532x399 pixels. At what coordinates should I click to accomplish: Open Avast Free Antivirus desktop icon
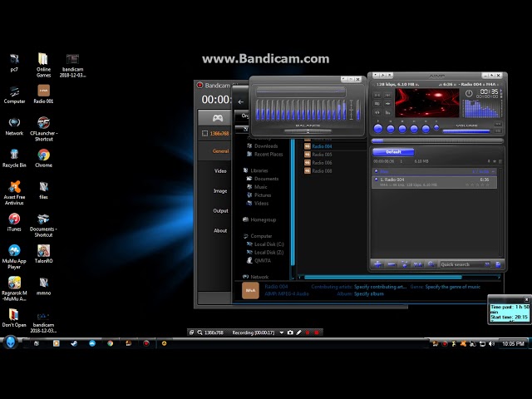tap(14, 193)
